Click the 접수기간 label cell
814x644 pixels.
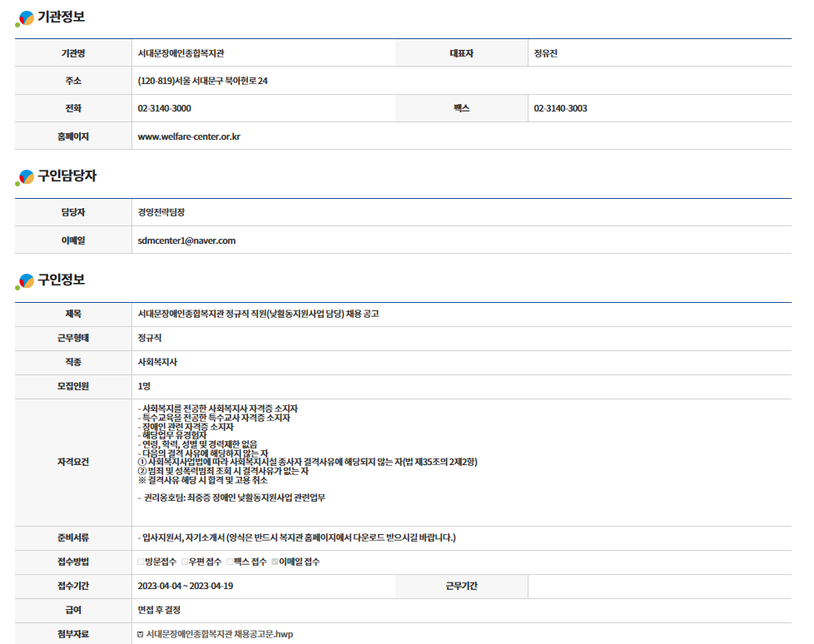pos(73,586)
